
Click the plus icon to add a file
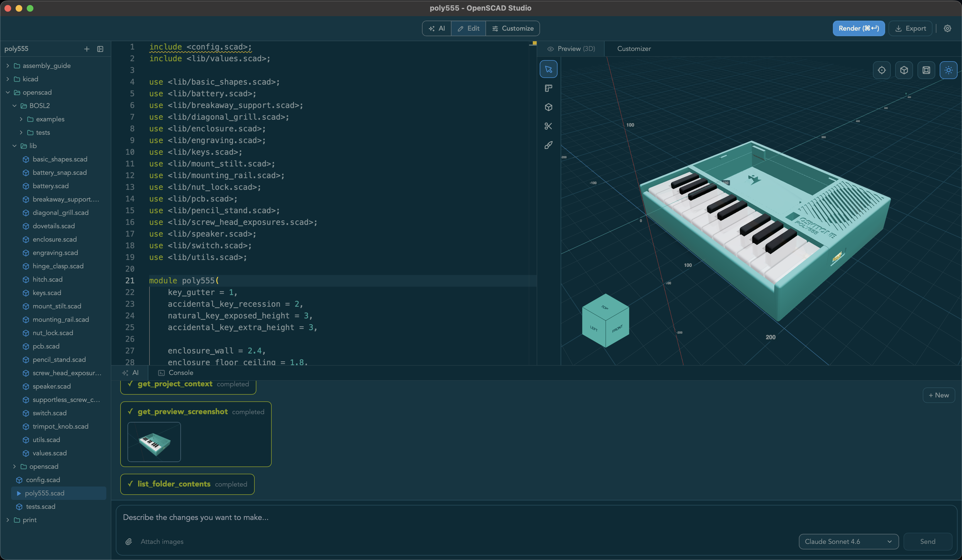pos(87,49)
